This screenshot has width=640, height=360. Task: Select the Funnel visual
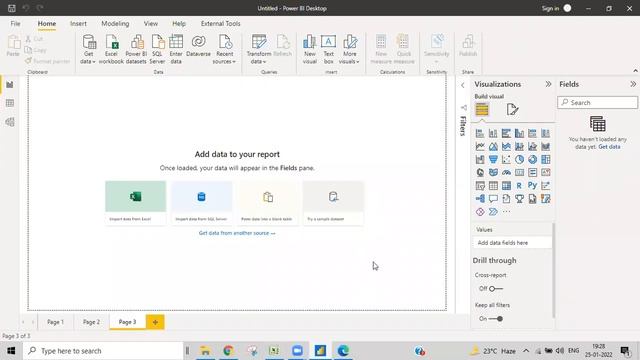click(493, 160)
